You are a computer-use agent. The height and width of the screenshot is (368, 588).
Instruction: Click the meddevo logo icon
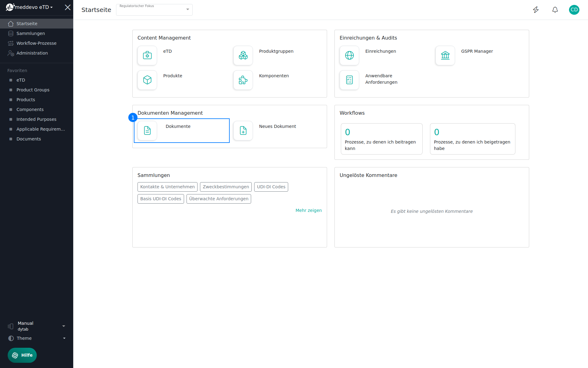[x=10, y=7]
